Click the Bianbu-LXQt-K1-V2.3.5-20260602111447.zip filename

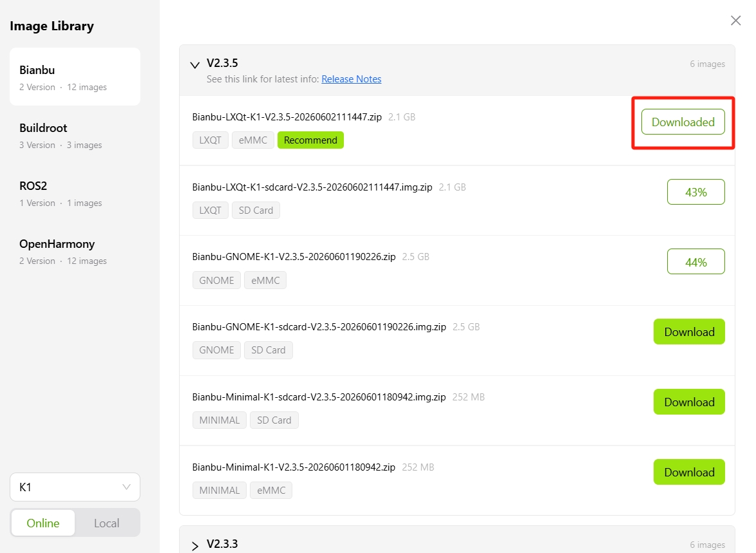pyautogui.click(x=287, y=117)
